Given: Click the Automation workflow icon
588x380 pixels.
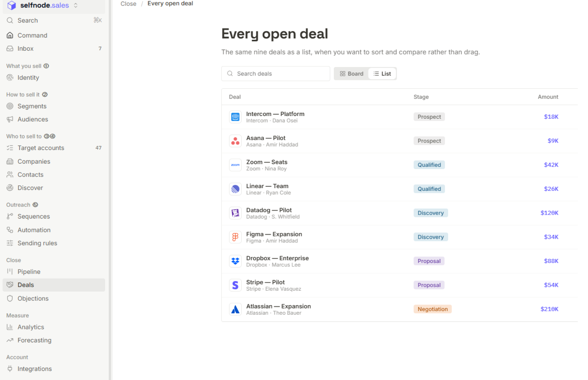Looking at the screenshot, I should (x=10, y=230).
